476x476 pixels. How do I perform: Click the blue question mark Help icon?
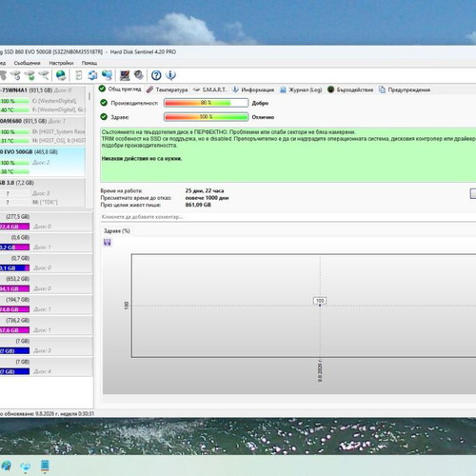point(156,75)
